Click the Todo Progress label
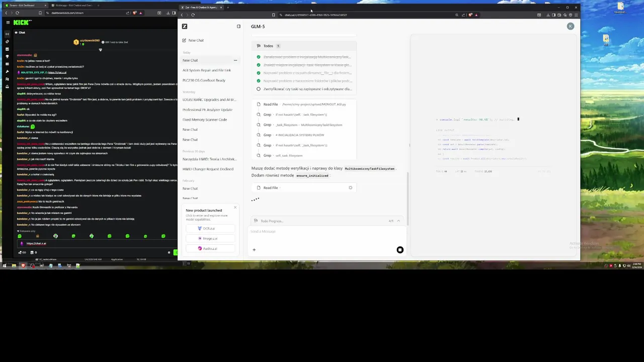Viewport: 644px width, 362px height. 272,221
